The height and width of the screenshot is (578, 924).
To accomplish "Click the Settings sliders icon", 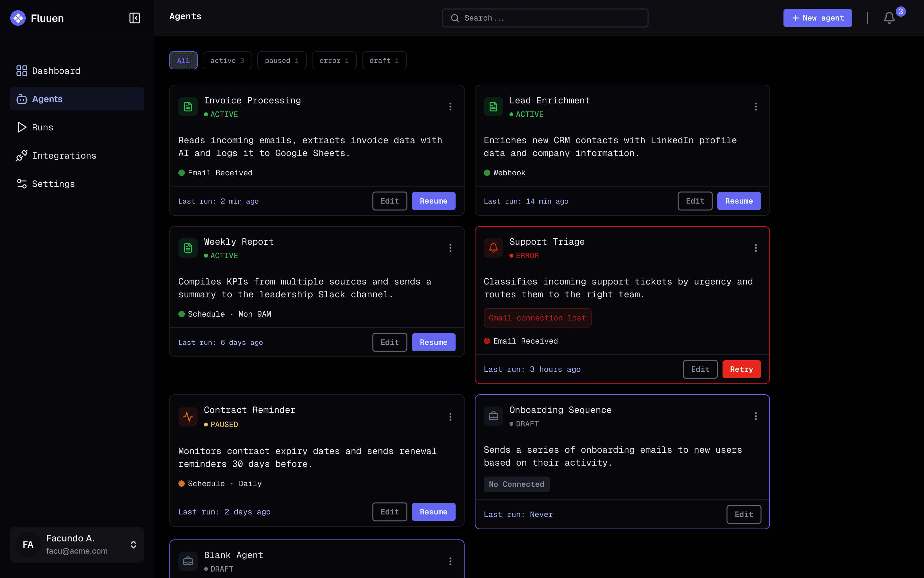I will tap(22, 184).
